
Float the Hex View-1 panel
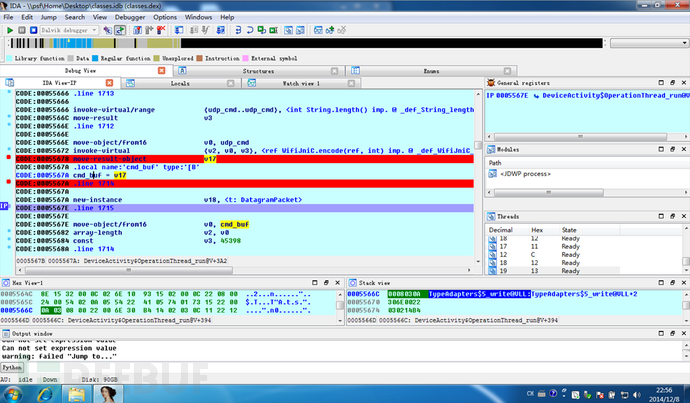tap(326, 283)
